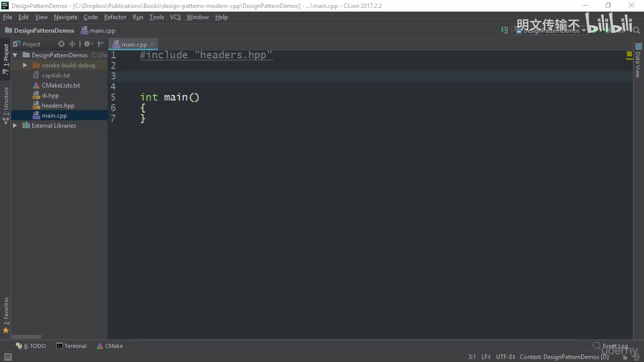
Task: Select CMakeLists.txt in project tree
Action: coord(61,85)
